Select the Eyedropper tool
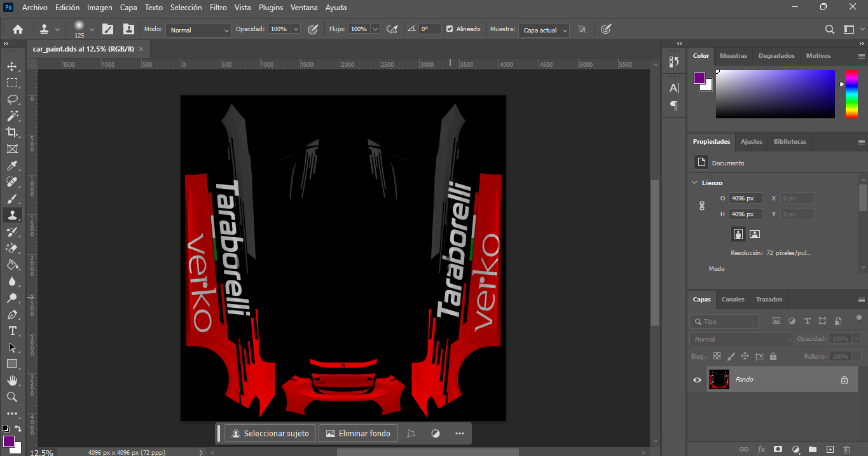Viewport: 868px width, 456px height. click(12, 165)
